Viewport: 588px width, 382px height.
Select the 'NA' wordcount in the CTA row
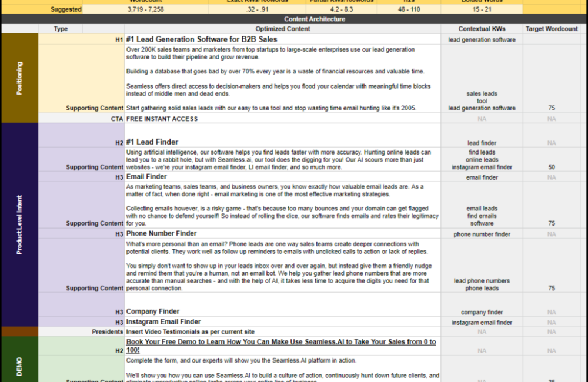(552, 119)
